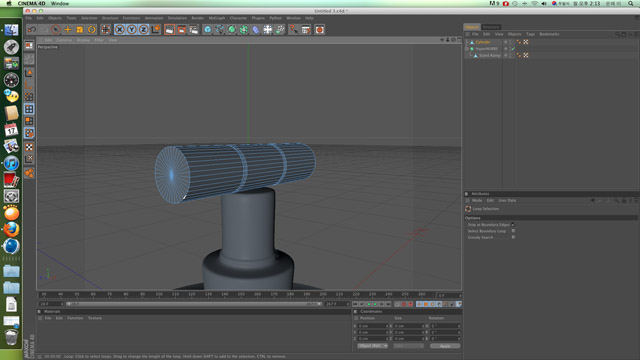640x360 pixels.
Task: Click frame 100 on the timeline ruler
Action: click(x=159, y=294)
